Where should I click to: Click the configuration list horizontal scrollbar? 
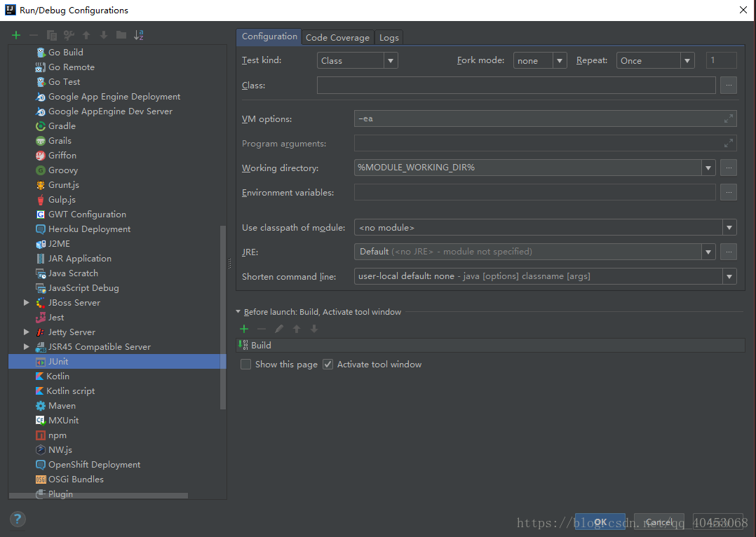(x=98, y=496)
